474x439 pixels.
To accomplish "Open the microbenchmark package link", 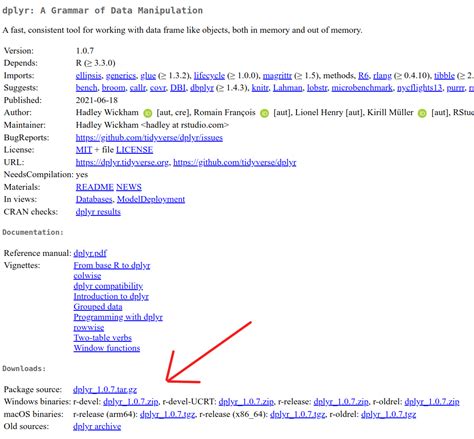I will coord(362,88).
